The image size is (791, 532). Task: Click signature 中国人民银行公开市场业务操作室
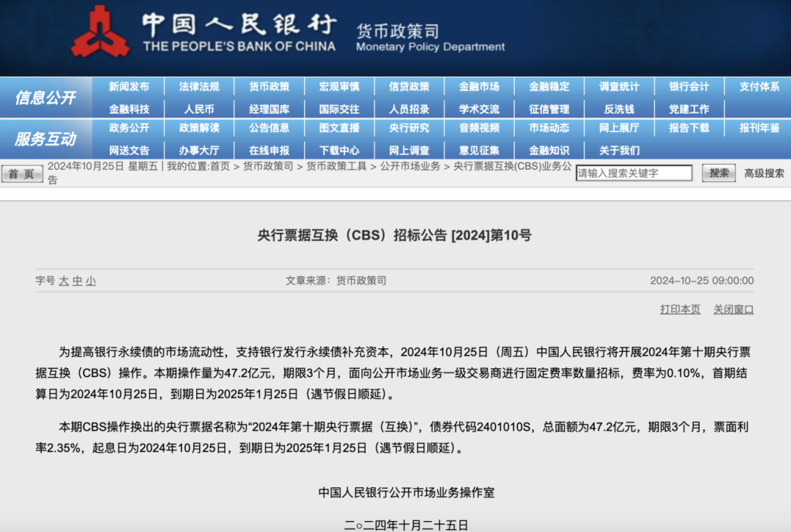pos(406,492)
